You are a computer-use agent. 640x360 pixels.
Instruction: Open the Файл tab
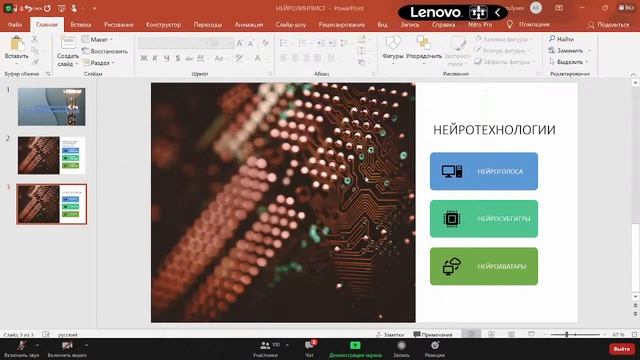point(15,24)
